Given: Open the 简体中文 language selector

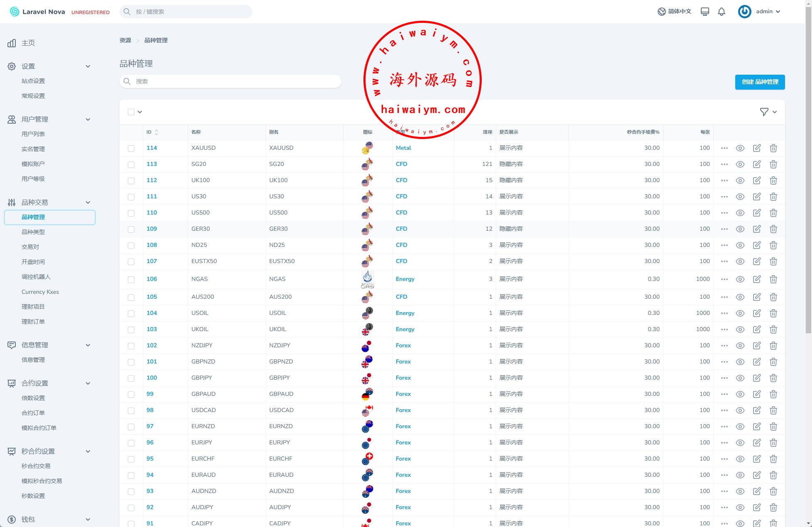Looking at the screenshot, I should [x=675, y=12].
